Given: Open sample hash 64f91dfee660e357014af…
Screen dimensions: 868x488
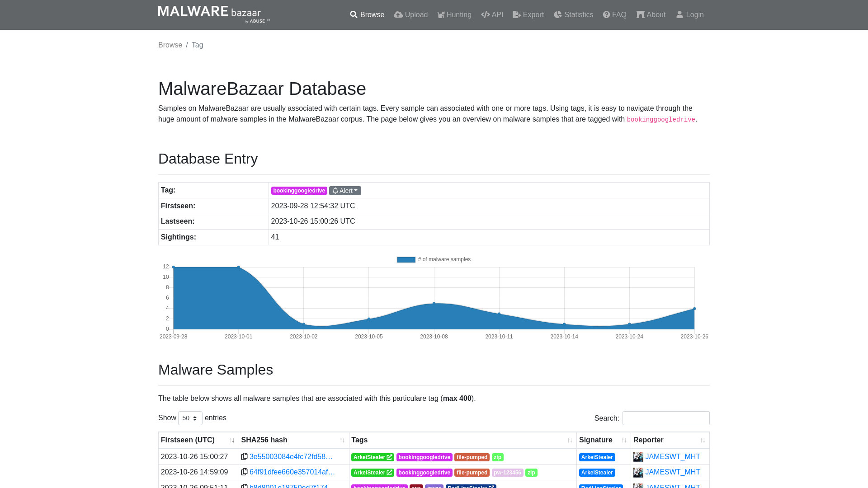Looking at the screenshot, I should tap(292, 472).
